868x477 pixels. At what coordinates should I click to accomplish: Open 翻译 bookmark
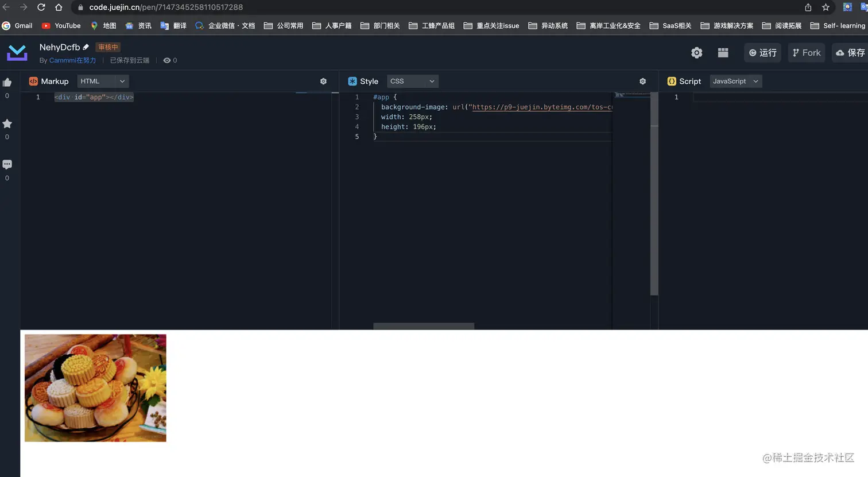click(x=173, y=26)
